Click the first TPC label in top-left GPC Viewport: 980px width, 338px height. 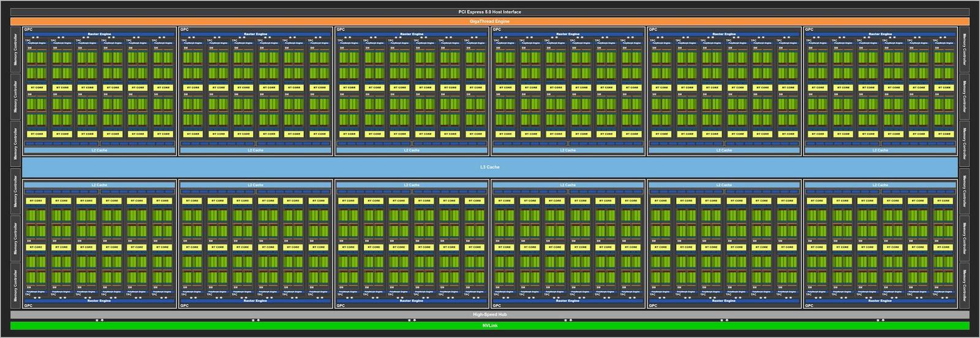(28, 40)
